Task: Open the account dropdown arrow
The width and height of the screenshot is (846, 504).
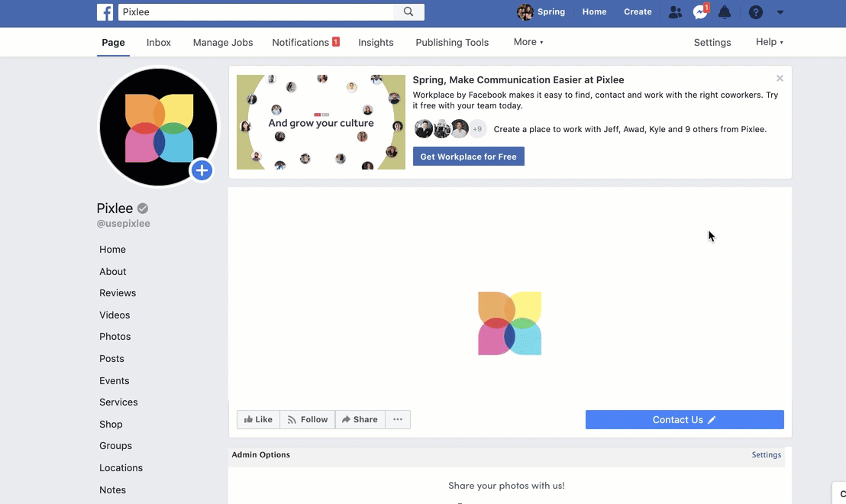Action: tap(780, 12)
